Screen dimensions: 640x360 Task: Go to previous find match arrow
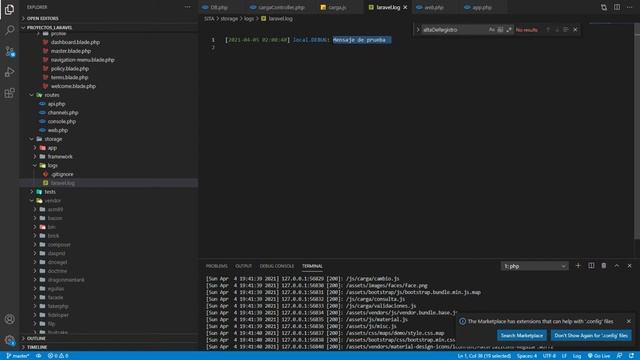click(x=548, y=29)
